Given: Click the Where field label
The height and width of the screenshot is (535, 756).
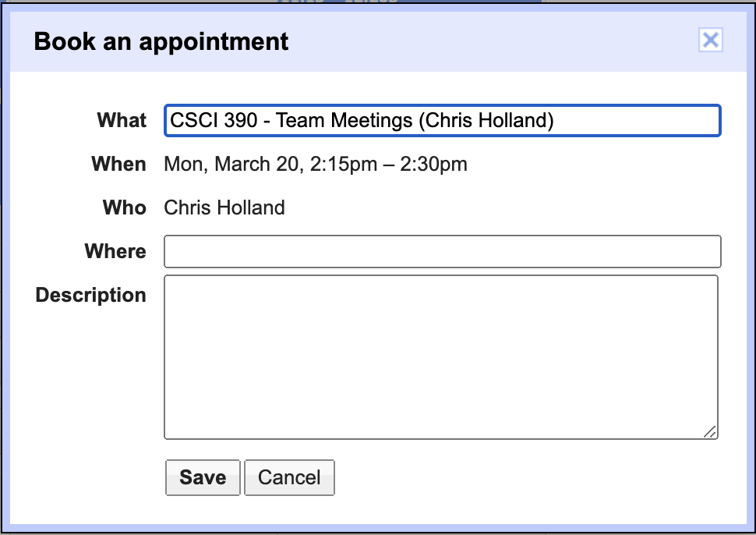Looking at the screenshot, I should coord(115,252).
